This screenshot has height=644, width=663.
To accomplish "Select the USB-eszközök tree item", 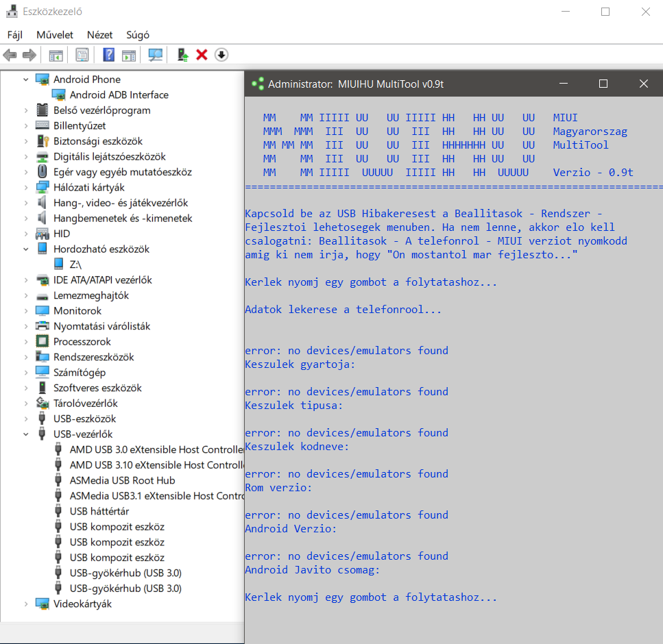I will pyautogui.click(x=84, y=419).
